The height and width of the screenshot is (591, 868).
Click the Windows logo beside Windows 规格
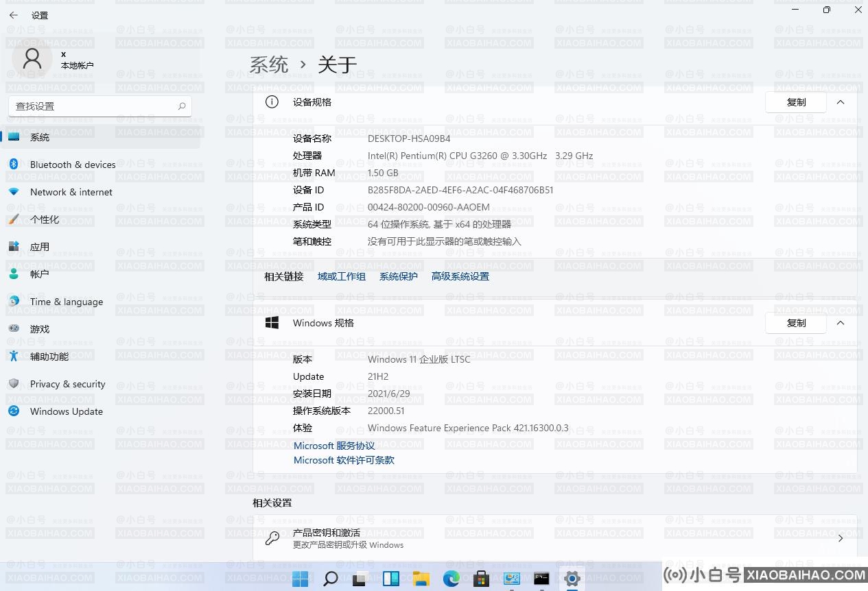(x=272, y=323)
